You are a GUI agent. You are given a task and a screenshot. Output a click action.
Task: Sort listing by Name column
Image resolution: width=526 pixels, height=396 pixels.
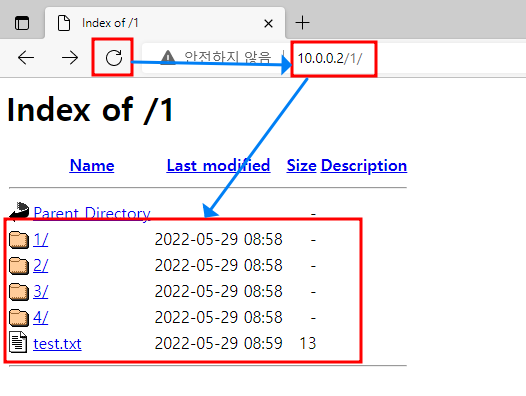coord(92,165)
